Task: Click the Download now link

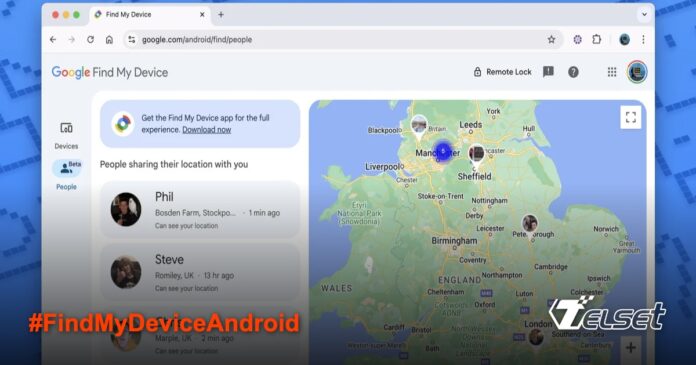Action: pyautogui.click(x=206, y=130)
